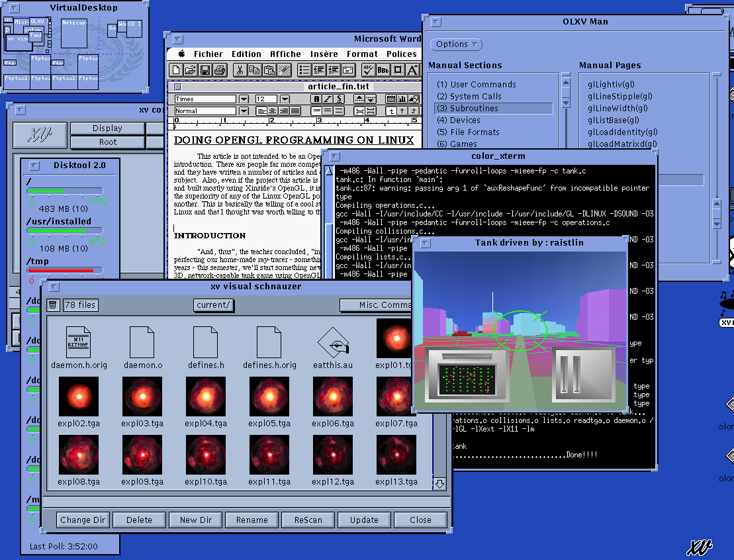The width and height of the screenshot is (734, 560).
Task: Open the Options menu button in OLXV Man
Action: coord(457,44)
